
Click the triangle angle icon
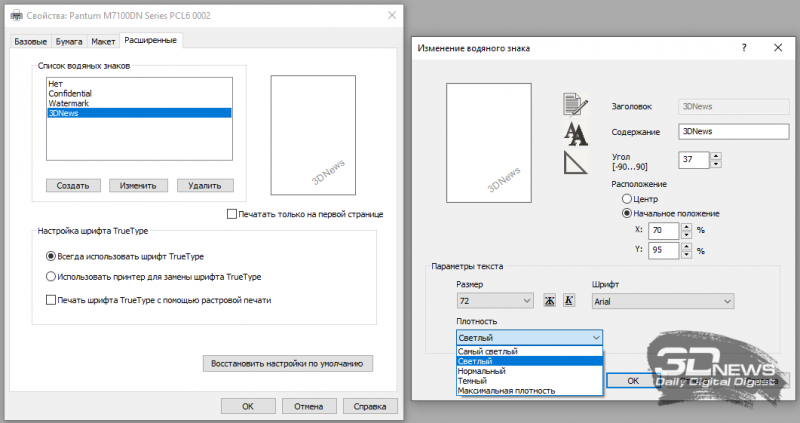575,162
